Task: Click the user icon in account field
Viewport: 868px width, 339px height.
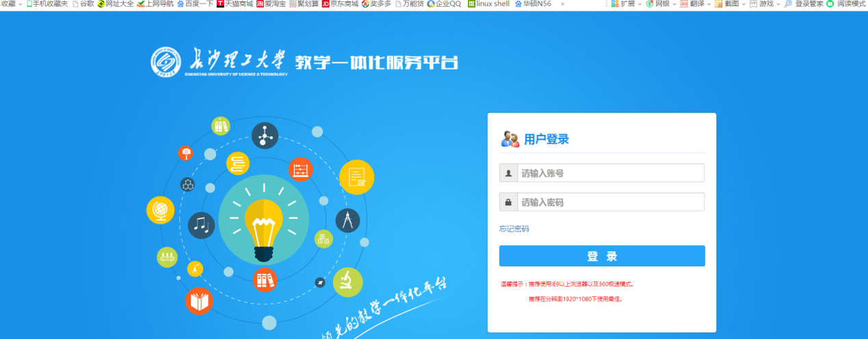Action: (x=508, y=173)
